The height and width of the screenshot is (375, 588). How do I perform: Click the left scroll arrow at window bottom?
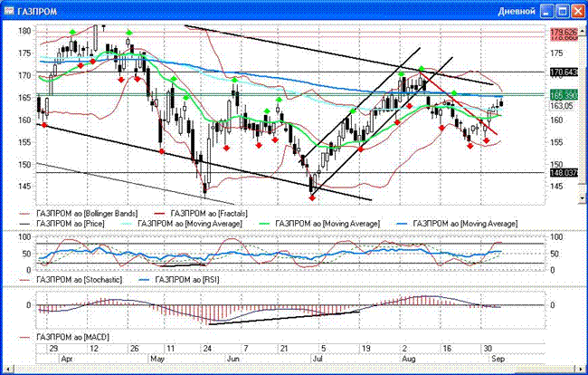[7, 370]
